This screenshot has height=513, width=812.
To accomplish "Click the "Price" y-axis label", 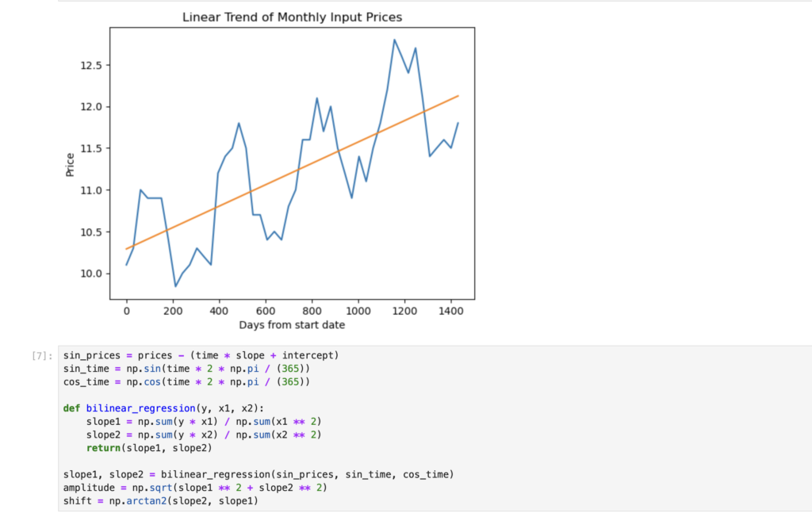I will click(x=71, y=163).
